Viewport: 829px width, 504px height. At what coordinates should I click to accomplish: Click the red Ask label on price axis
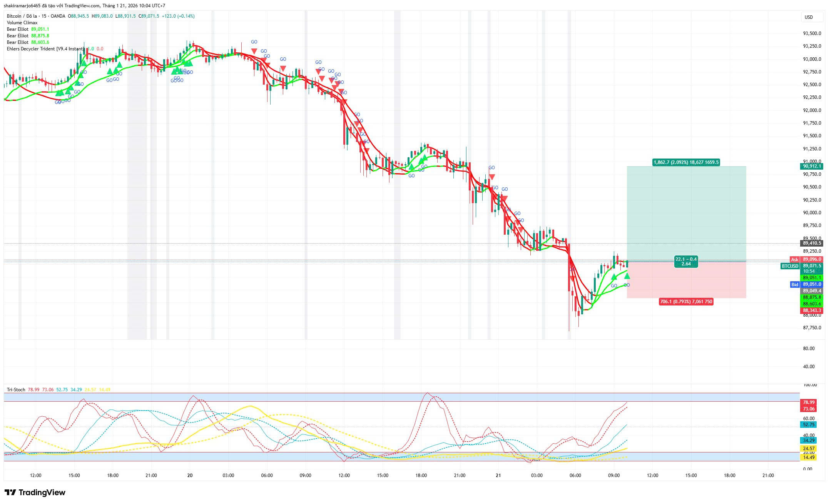click(x=794, y=259)
